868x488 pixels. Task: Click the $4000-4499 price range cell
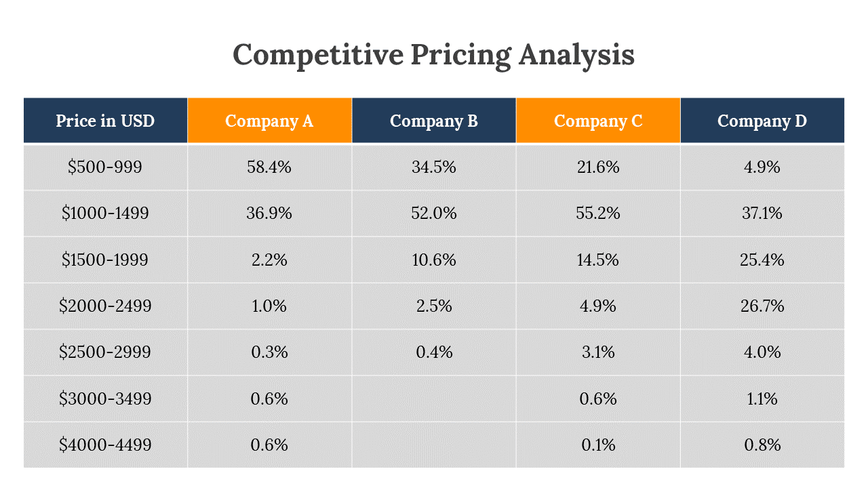tap(105, 445)
